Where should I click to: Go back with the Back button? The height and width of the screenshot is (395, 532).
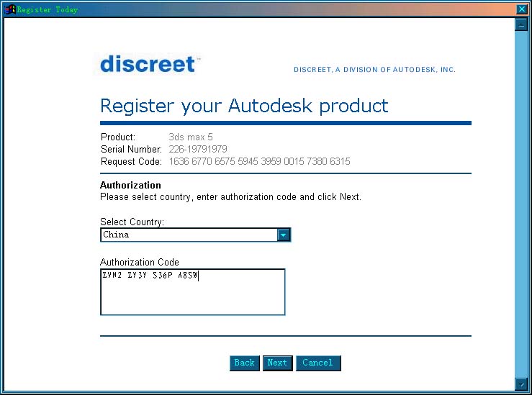click(x=244, y=363)
